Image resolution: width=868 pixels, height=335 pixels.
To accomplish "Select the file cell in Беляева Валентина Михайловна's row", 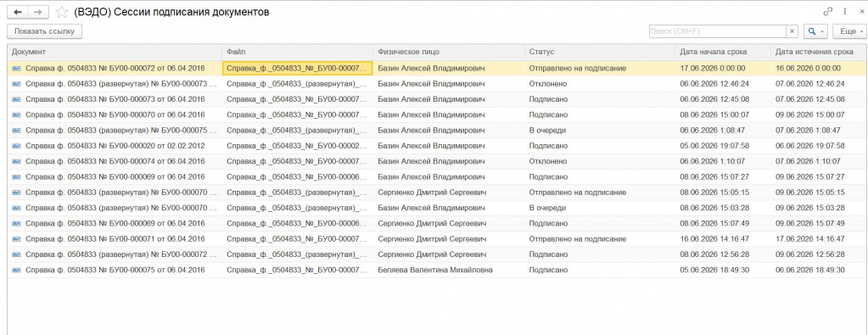I will (x=298, y=271).
